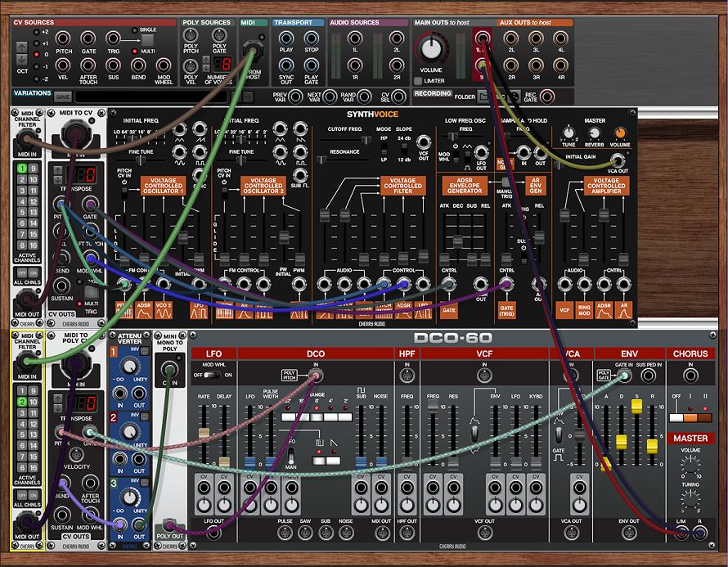Click the DCO-60 HPF OUT jack
The image size is (728, 567).
coord(407,533)
